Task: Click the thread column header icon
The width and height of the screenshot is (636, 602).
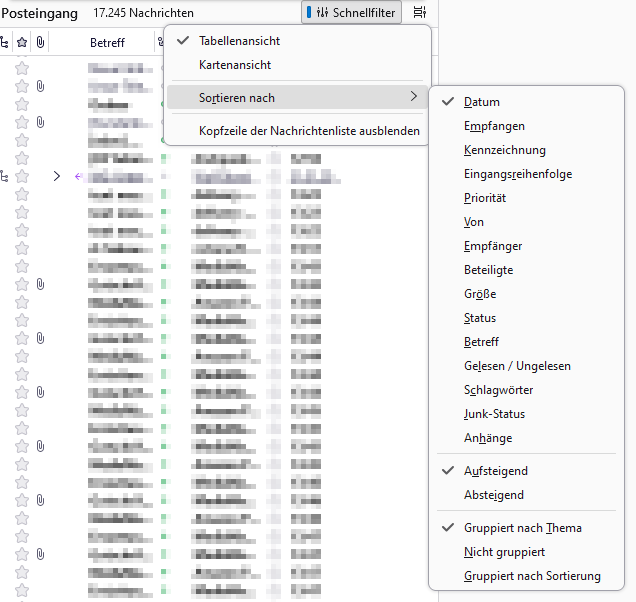Action: pos(4,42)
